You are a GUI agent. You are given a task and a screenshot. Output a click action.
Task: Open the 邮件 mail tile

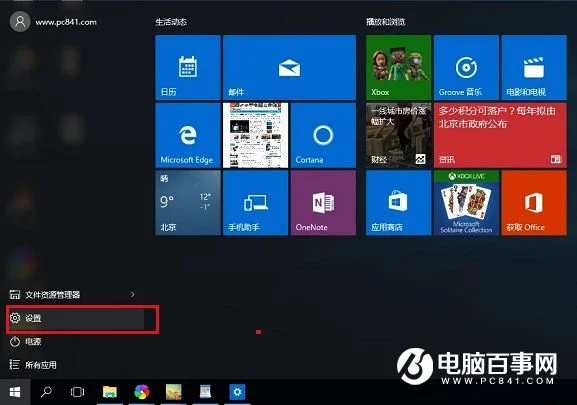point(289,67)
